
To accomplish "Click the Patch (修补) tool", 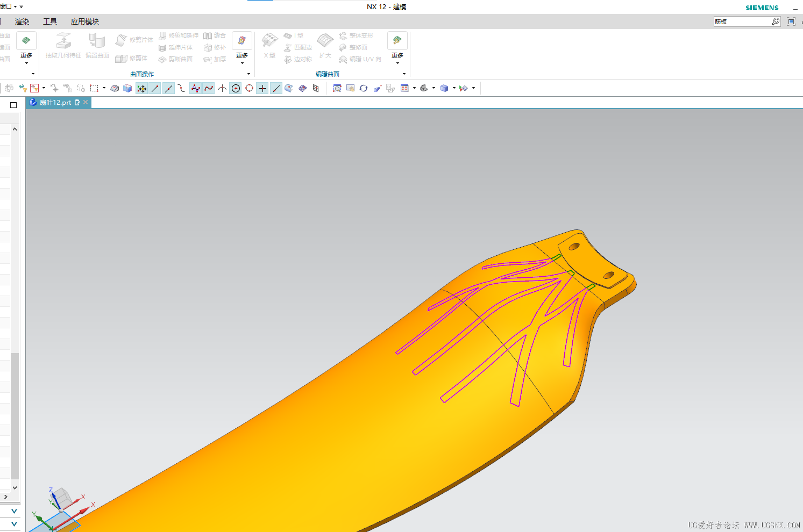I will point(215,47).
